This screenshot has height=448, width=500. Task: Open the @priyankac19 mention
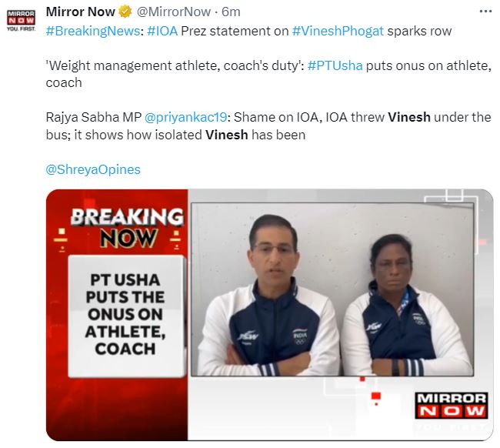click(x=185, y=117)
